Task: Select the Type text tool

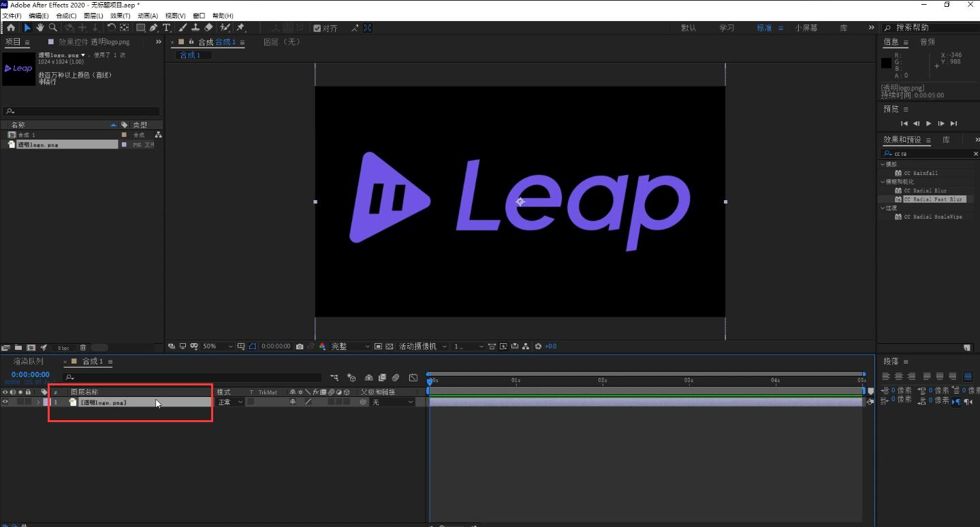Action: click(x=166, y=28)
